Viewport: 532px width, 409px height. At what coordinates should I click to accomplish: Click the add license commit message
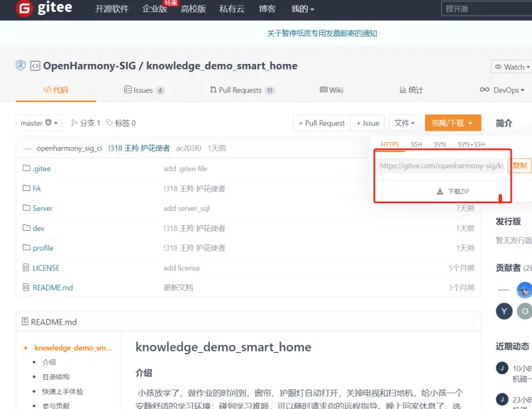[x=182, y=268]
